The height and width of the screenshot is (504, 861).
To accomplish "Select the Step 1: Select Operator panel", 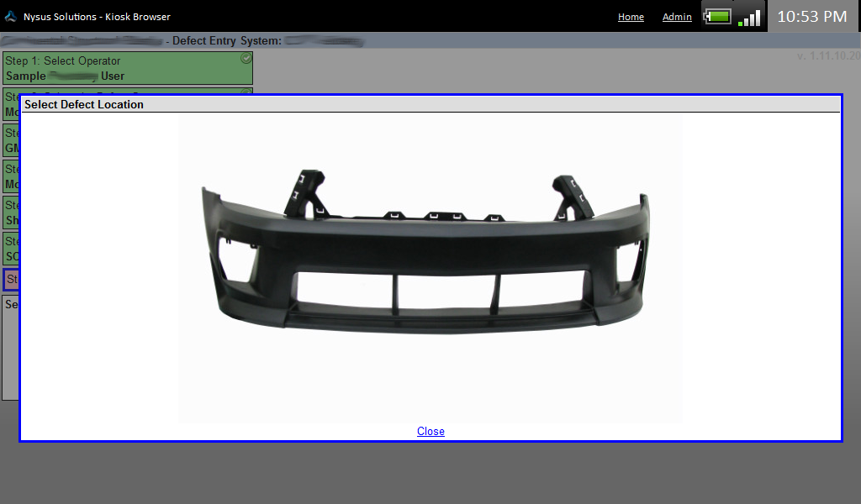I will [x=126, y=68].
